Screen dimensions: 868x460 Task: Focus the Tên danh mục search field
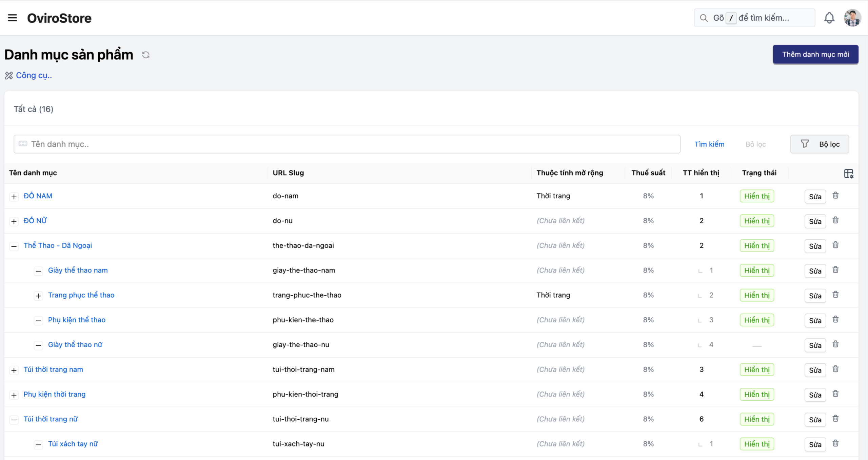point(346,144)
